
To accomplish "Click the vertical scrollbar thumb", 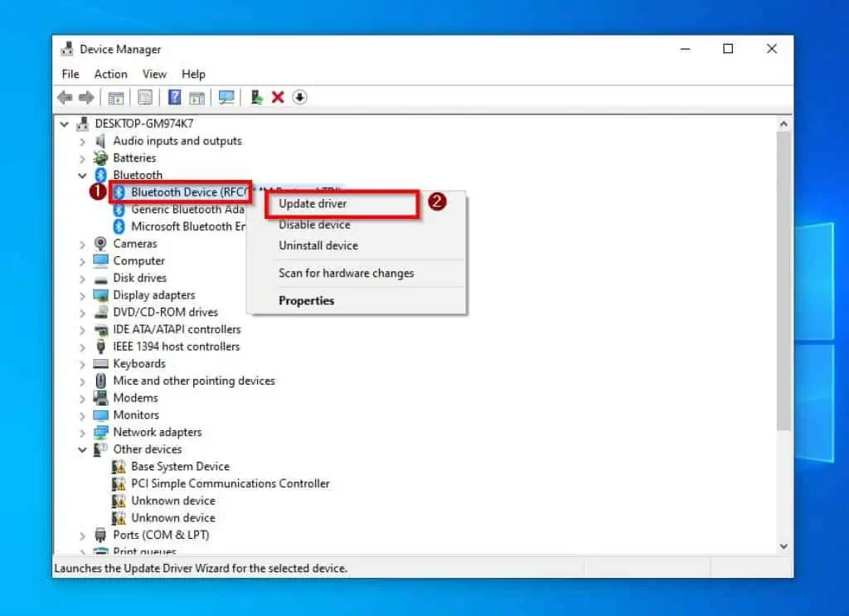I will click(784, 281).
